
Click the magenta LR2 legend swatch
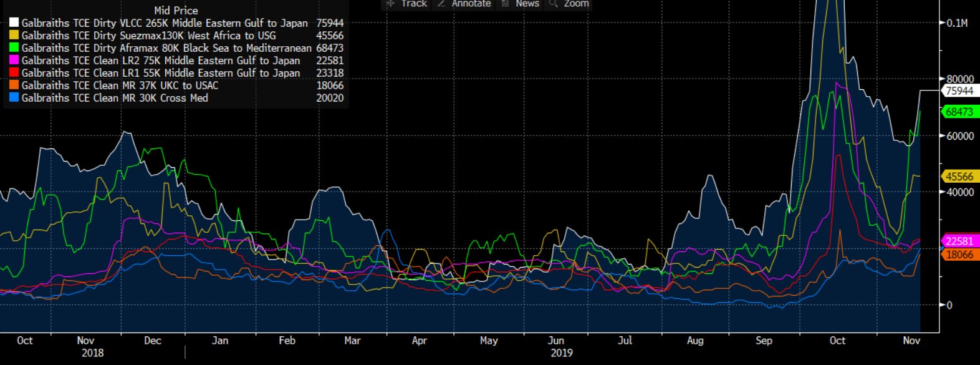[14, 61]
